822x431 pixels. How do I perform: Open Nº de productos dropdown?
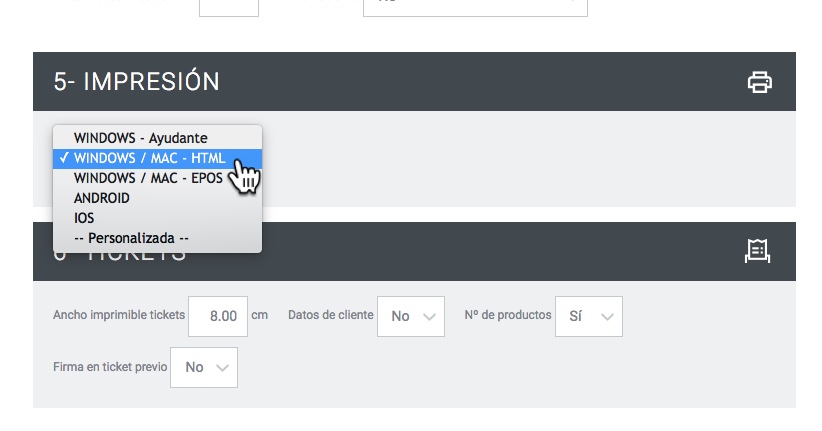tap(589, 316)
